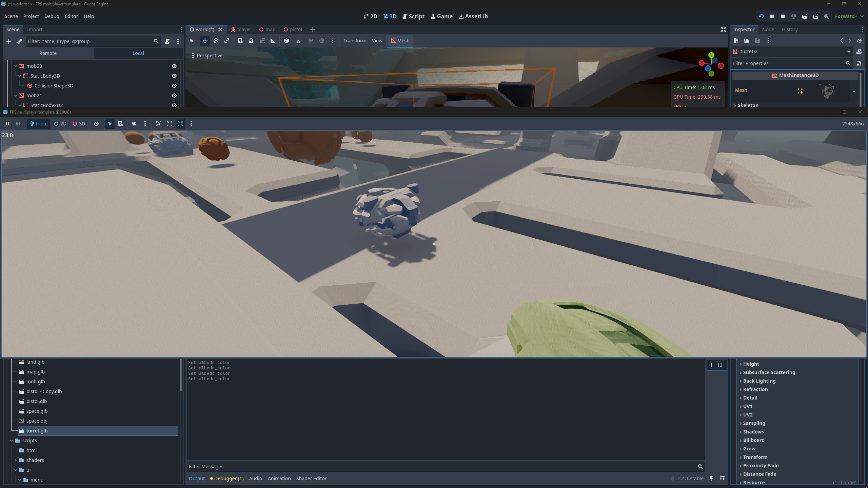The height and width of the screenshot is (488, 868).
Task: Run the current scene clapperboard icon
Action: [x=804, y=16]
